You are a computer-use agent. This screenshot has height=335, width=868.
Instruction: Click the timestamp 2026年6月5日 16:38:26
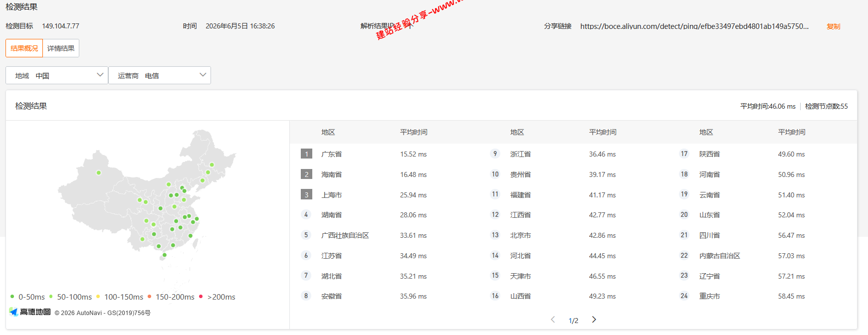tap(240, 26)
